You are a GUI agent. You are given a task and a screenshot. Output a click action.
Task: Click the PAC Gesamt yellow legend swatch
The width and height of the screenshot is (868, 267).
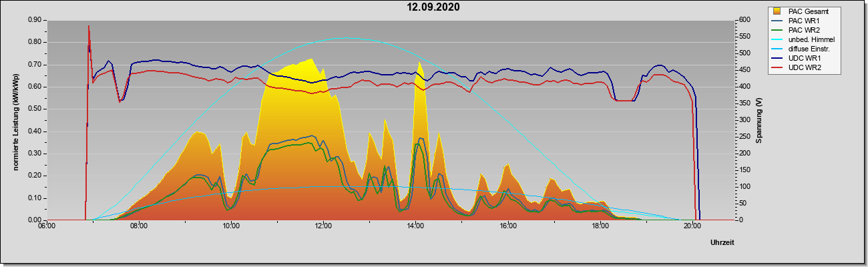(x=777, y=11)
